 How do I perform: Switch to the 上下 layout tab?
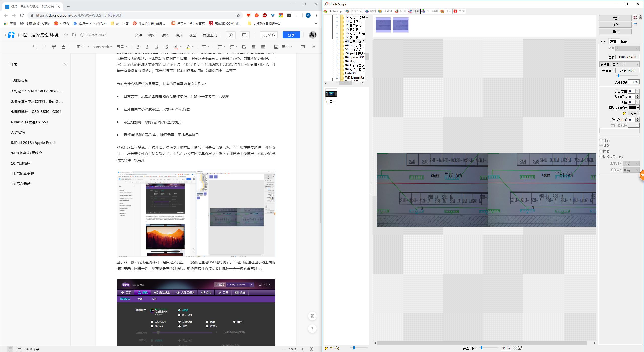coord(603,42)
